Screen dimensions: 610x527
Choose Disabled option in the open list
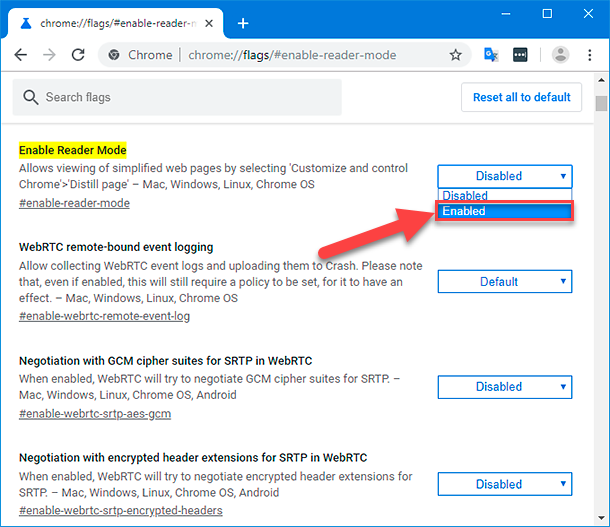[x=504, y=196]
